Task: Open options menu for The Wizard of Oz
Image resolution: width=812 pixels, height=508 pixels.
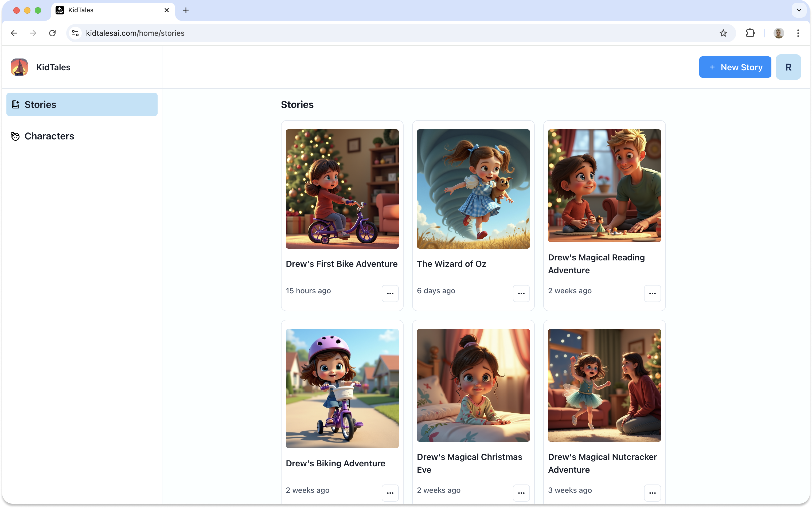Action: pyautogui.click(x=521, y=293)
